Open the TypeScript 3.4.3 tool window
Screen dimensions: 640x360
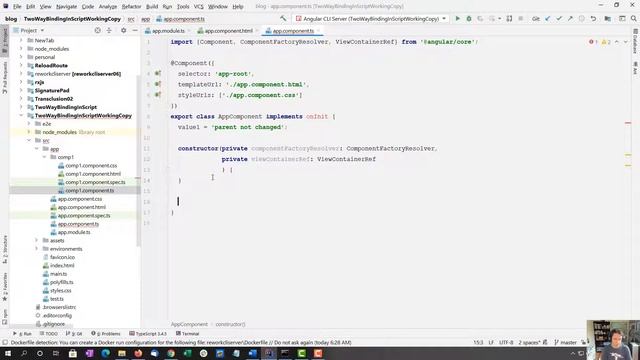(x=148, y=333)
